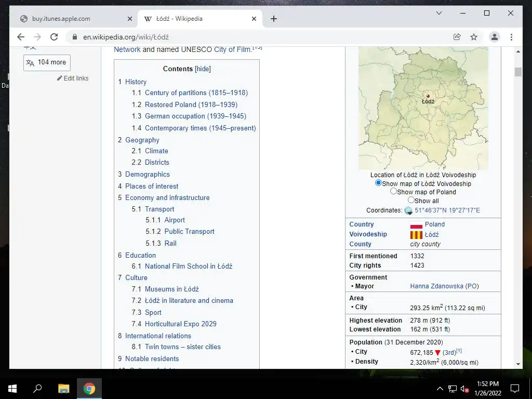Viewport: 532px width, 399px height.
Task: Expand 104 more languages button
Action: pos(47,62)
